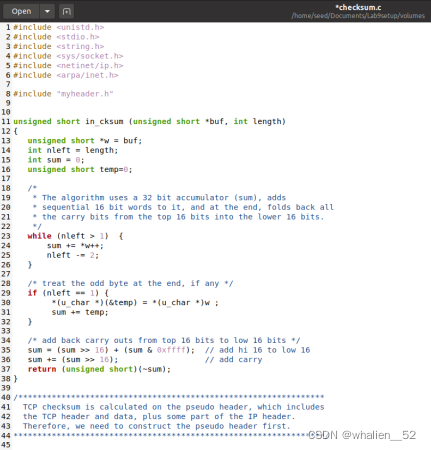Click the comment '// add hi 16 to low 16'
Image resolution: width=431 pixels, height=450 pixels.
tap(257, 350)
